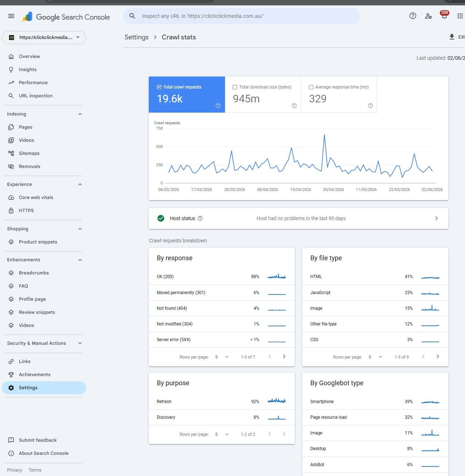
Task: Go to previous page in By file type
Action: click(423, 356)
